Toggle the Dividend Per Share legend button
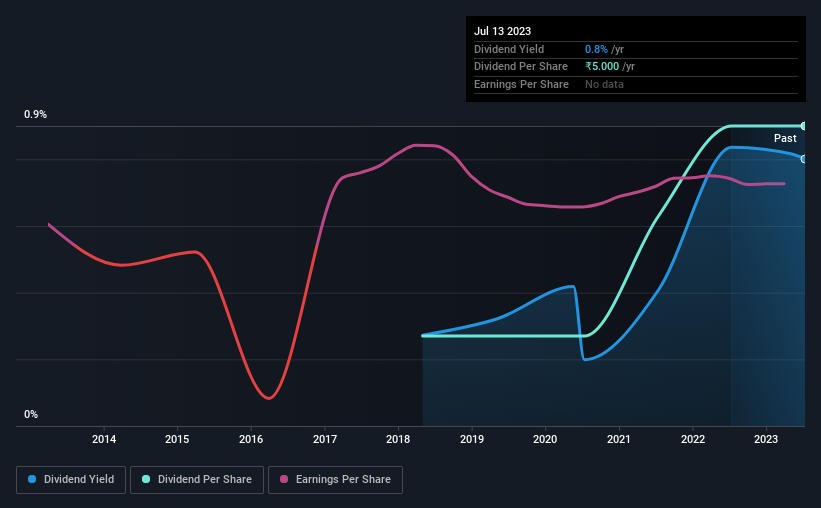 click(x=197, y=480)
